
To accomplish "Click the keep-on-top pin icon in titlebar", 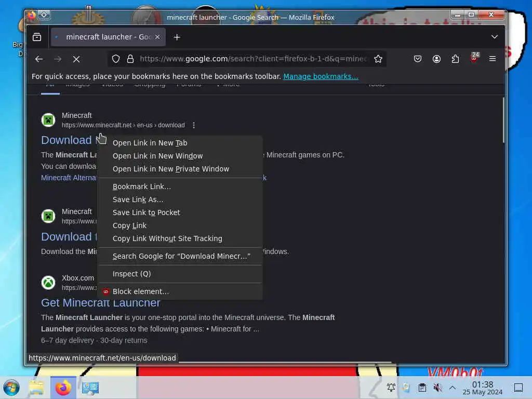I will (x=44, y=15).
